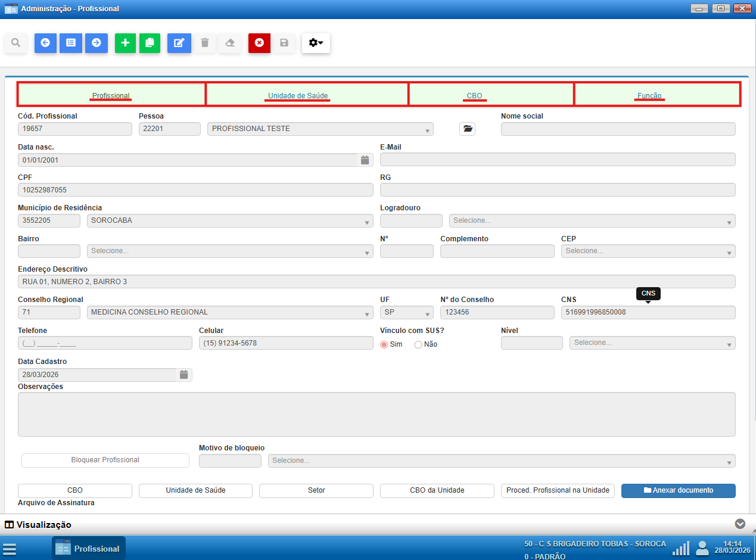
Task: Switch to the Função tab
Action: 649,95
